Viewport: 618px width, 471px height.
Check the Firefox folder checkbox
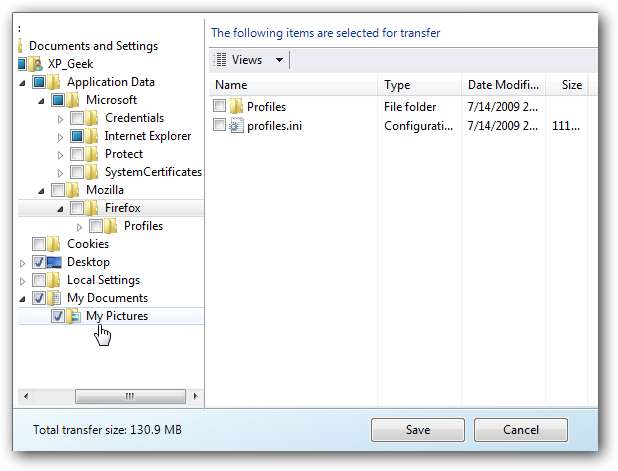(77, 208)
